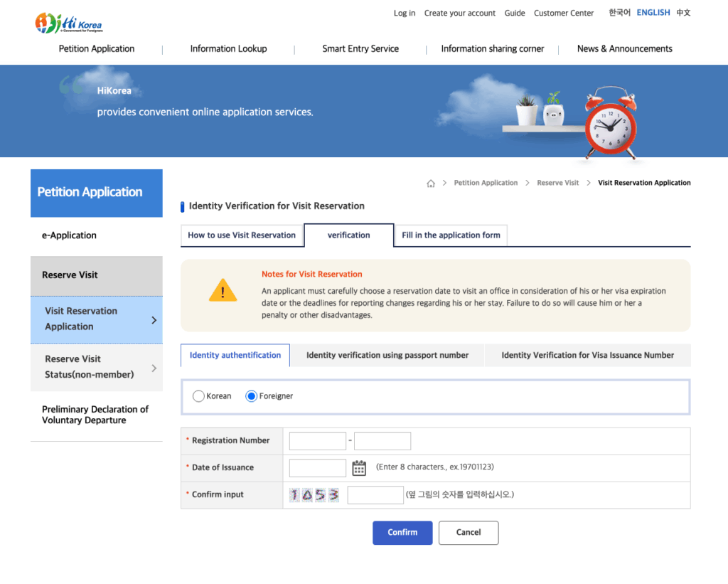
Task: Click the Log in link
Action: tap(405, 13)
